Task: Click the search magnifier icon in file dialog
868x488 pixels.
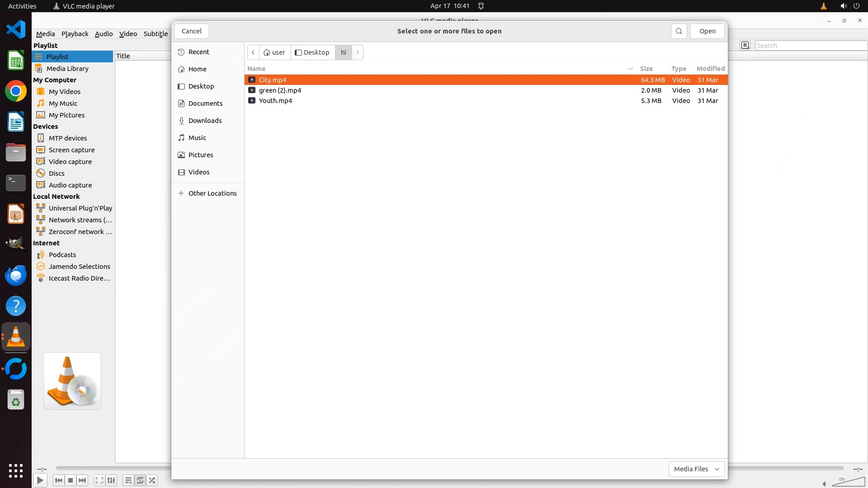Action: click(x=679, y=31)
